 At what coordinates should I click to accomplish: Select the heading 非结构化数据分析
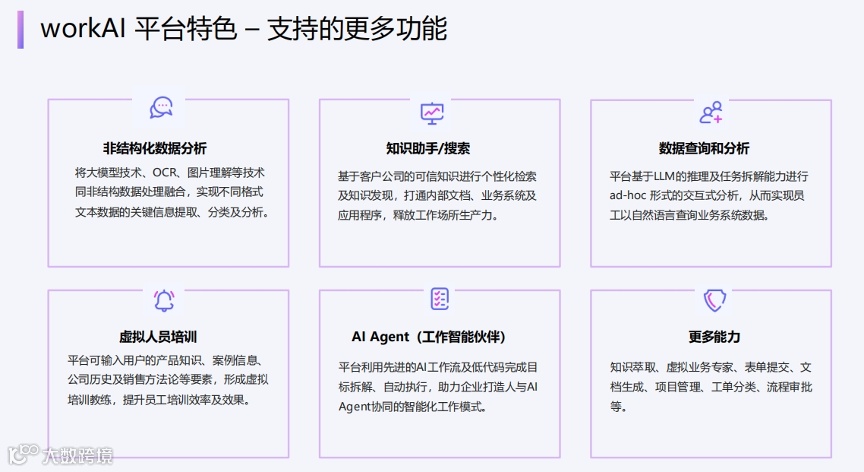click(x=155, y=148)
